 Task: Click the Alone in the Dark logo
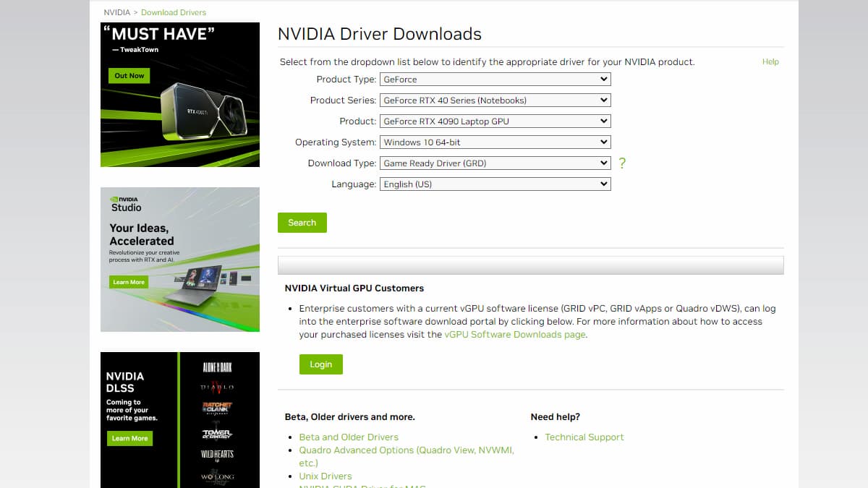pyautogui.click(x=217, y=367)
